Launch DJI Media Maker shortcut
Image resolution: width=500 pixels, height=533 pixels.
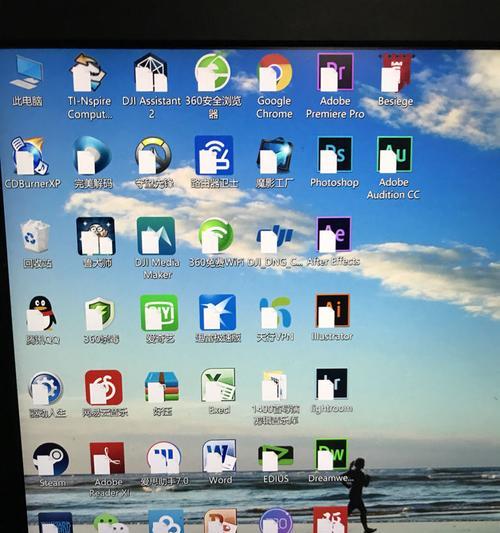(x=156, y=236)
